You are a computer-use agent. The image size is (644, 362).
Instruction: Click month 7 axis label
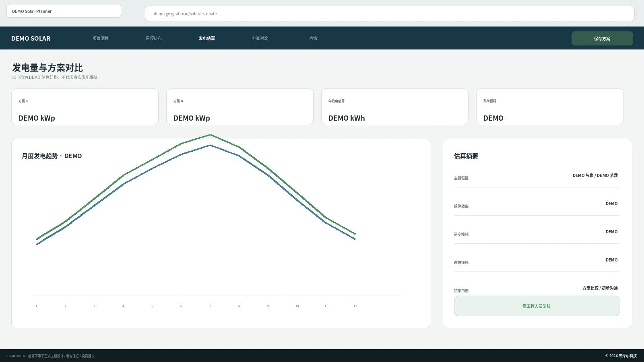[210, 306]
